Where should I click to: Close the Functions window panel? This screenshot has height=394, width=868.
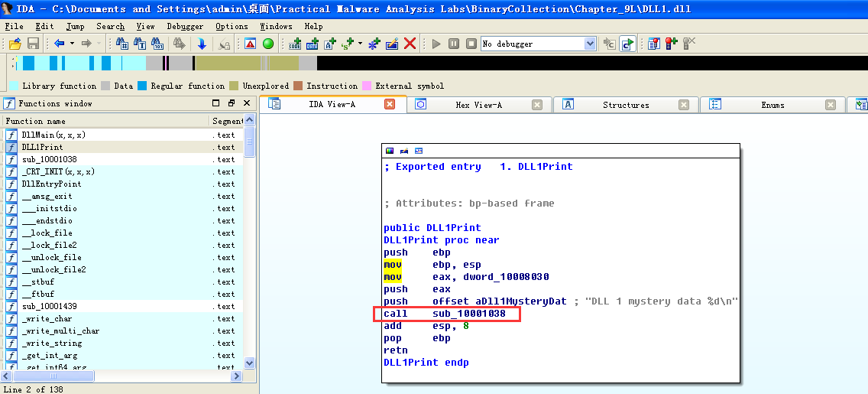click(x=247, y=103)
